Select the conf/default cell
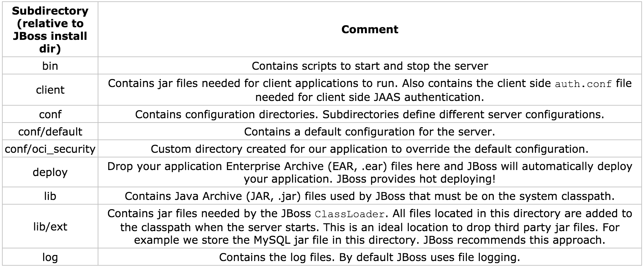This screenshot has height=267, width=644. tap(50, 132)
